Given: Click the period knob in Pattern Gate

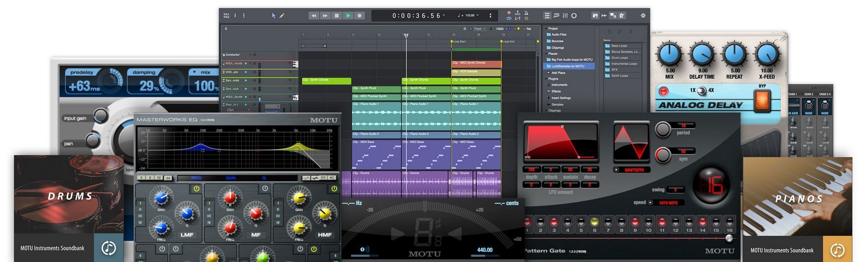Looking at the screenshot, I should pyautogui.click(x=663, y=129).
